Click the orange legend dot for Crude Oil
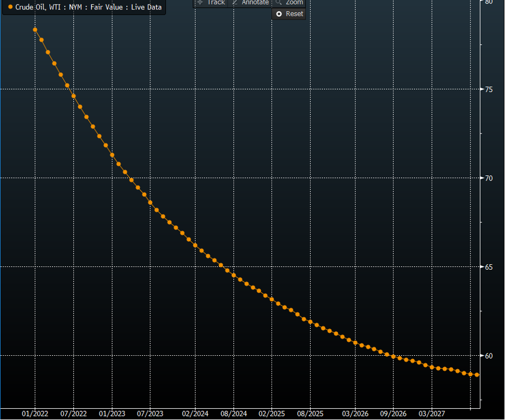The image size is (505, 420). 10,7
